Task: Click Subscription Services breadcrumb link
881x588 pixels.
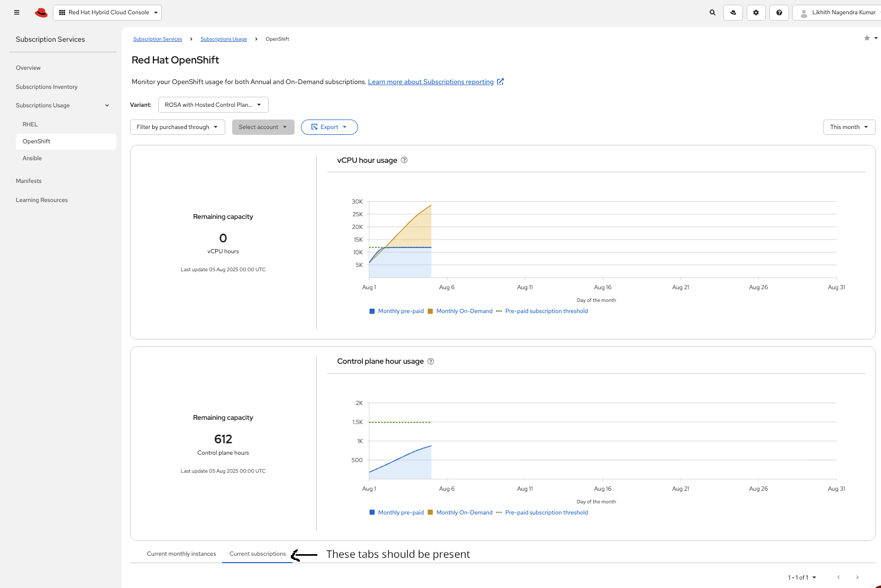Action: tap(158, 39)
